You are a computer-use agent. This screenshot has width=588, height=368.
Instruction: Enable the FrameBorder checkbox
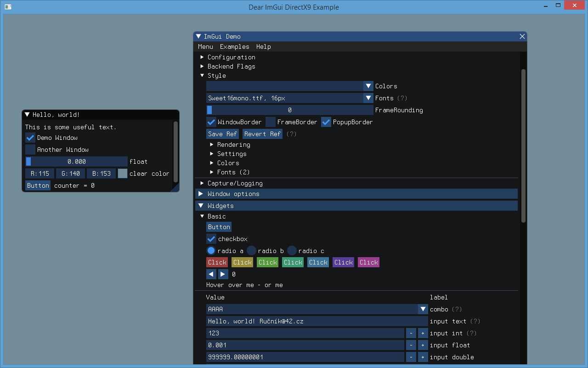pyautogui.click(x=270, y=122)
